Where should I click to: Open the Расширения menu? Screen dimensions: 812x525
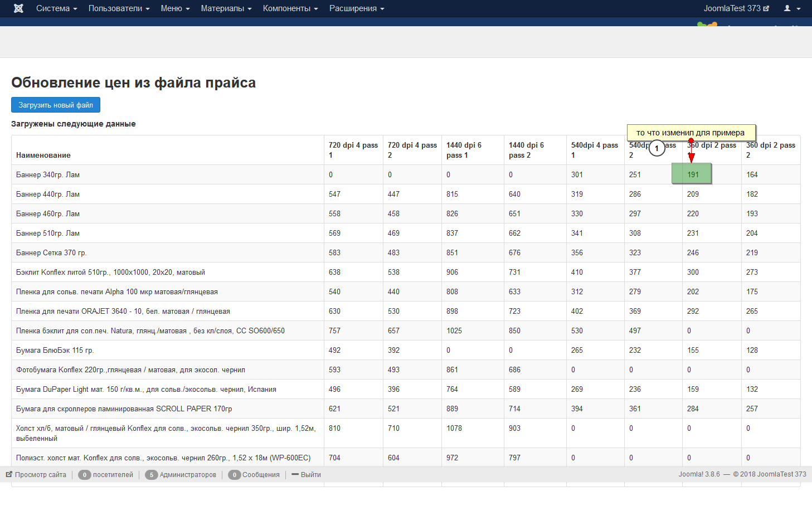click(356, 8)
